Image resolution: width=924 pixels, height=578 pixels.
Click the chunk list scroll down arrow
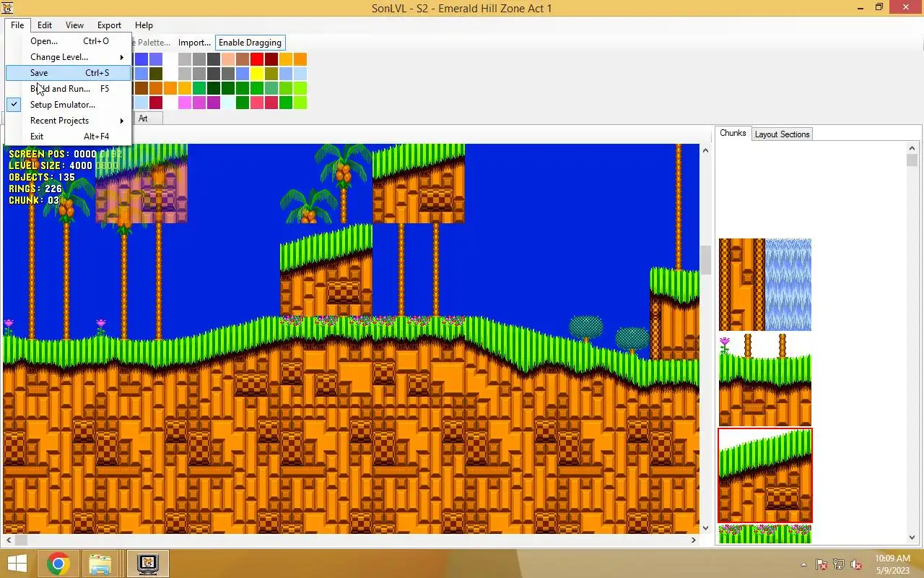pyautogui.click(x=912, y=538)
